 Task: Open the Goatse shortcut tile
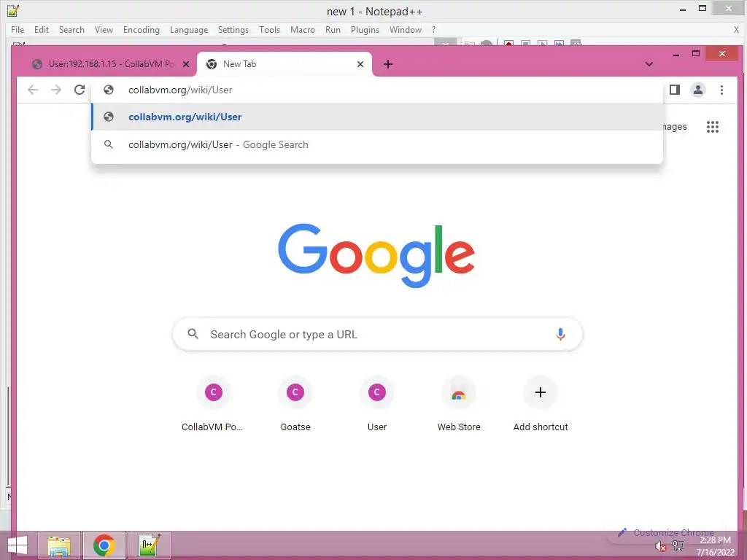(295, 404)
